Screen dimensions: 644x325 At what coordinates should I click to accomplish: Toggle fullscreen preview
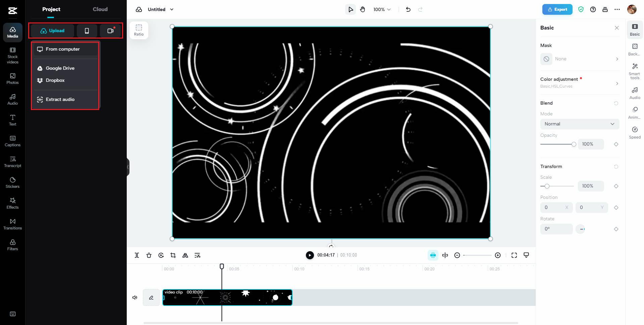point(514,255)
